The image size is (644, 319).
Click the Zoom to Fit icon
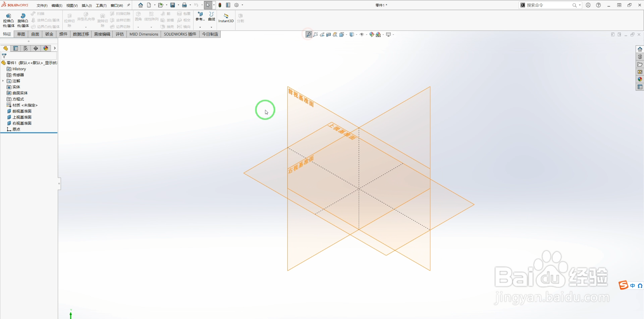[309, 35]
